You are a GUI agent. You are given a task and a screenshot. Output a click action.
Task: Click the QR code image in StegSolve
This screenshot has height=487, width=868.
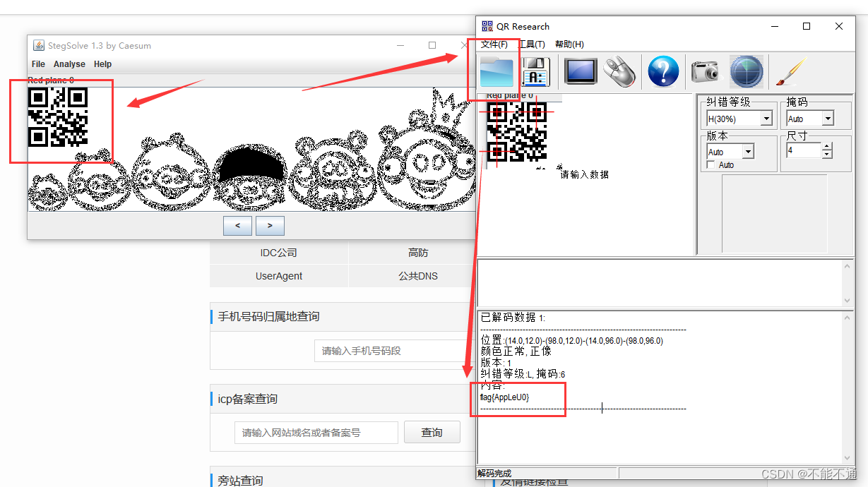pos(58,116)
